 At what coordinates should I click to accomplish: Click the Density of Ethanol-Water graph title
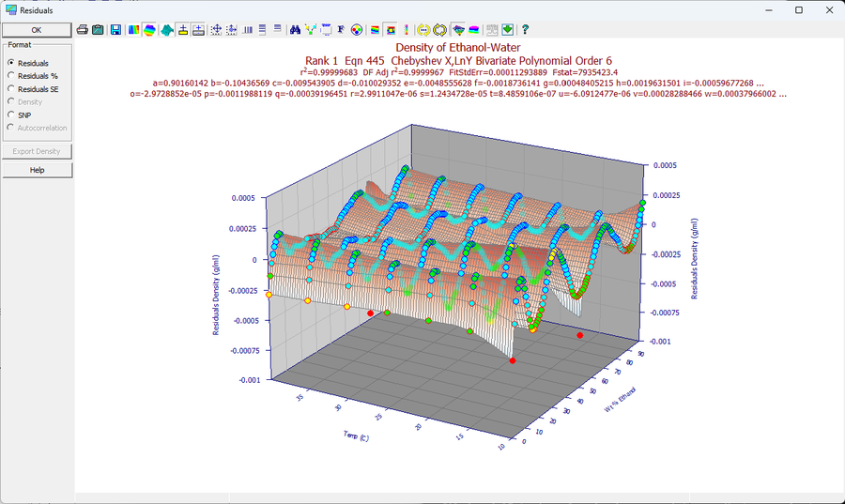point(458,47)
